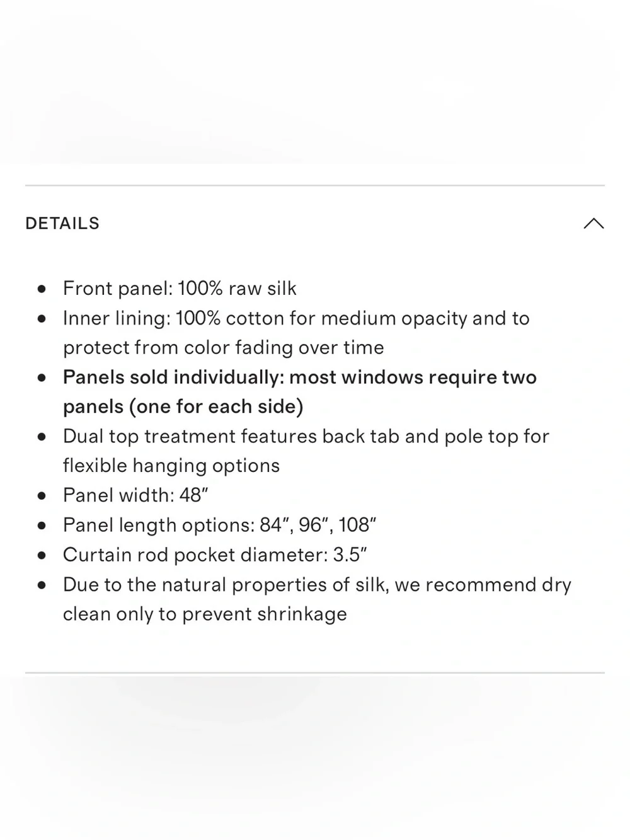Select Curtain rod pocket diameter text
The height and width of the screenshot is (840, 630).
215,555
